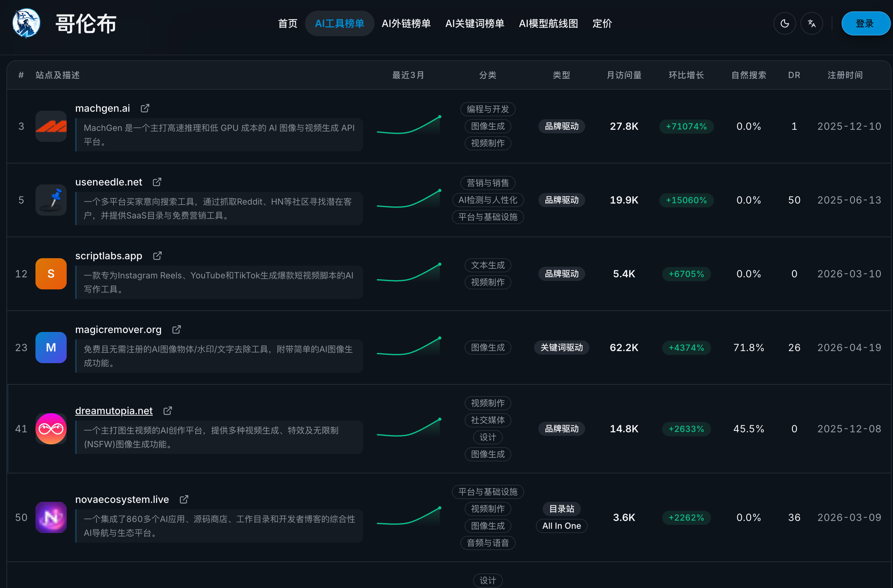Click the 设计 tag on dreamutopia.net
The image size is (893, 588).
coord(488,437)
